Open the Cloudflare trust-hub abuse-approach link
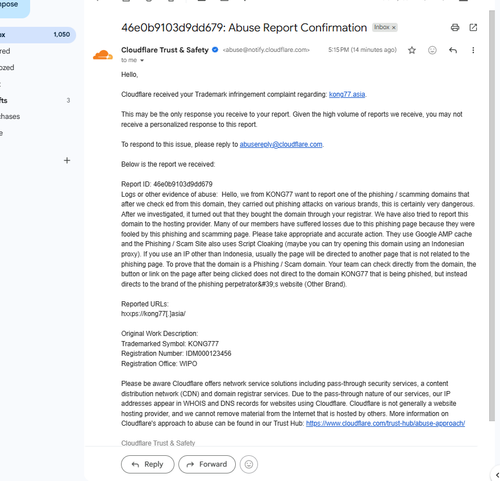 385,423
